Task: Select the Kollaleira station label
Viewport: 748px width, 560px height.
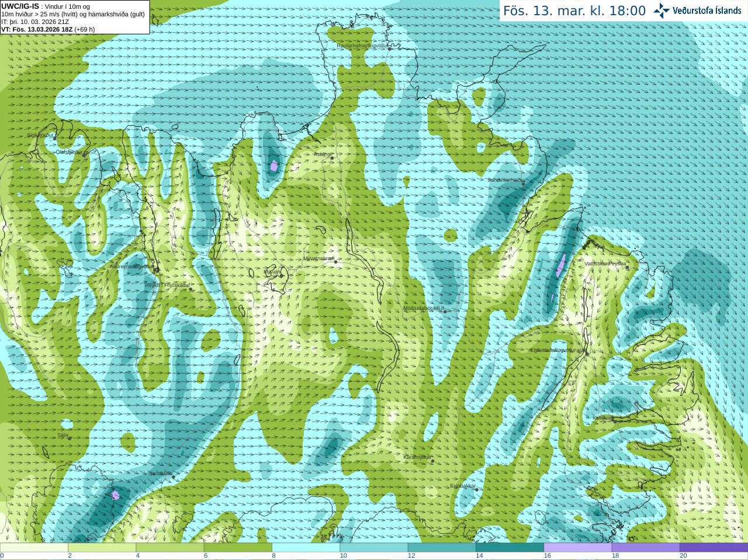Action: [x=602, y=419]
